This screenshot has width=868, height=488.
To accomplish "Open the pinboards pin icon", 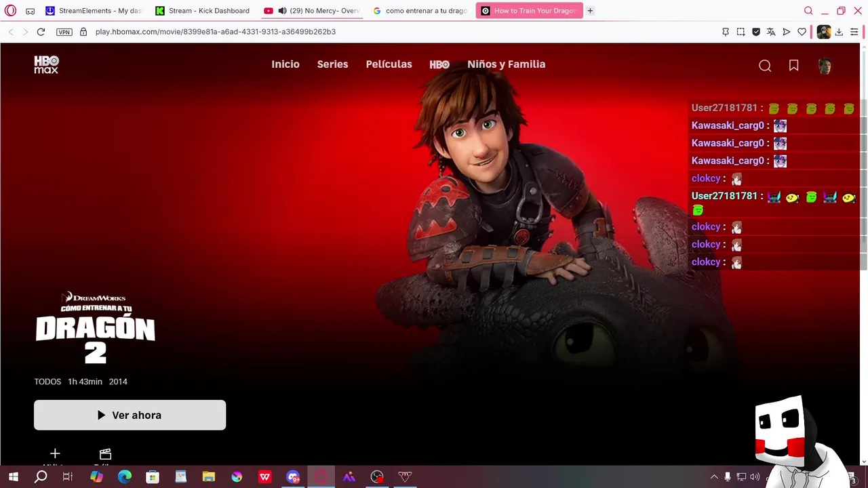I will (726, 32).
